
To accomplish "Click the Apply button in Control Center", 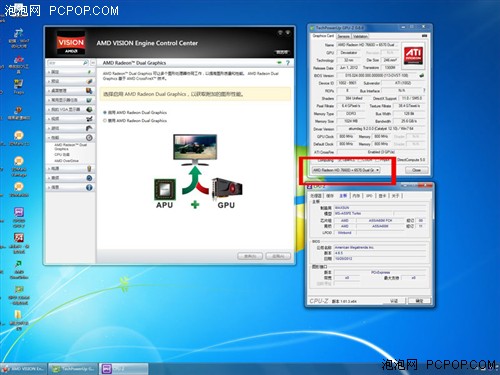I will 278,256.
